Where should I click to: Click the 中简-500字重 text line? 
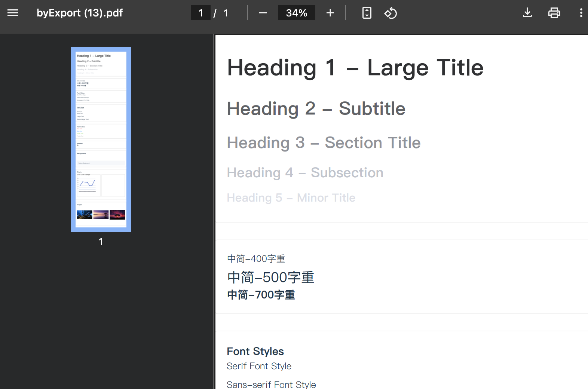271,278
